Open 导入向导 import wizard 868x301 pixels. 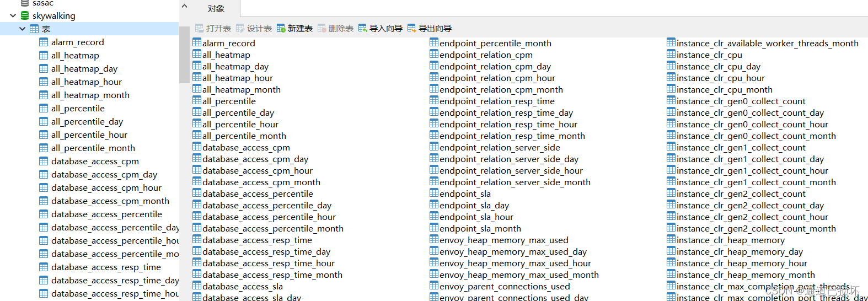tap(381, 28)
